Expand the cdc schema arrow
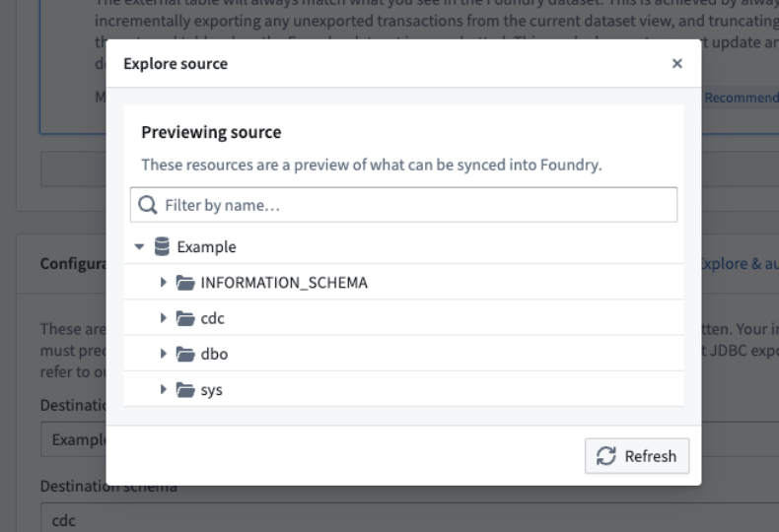 [163, 318]
